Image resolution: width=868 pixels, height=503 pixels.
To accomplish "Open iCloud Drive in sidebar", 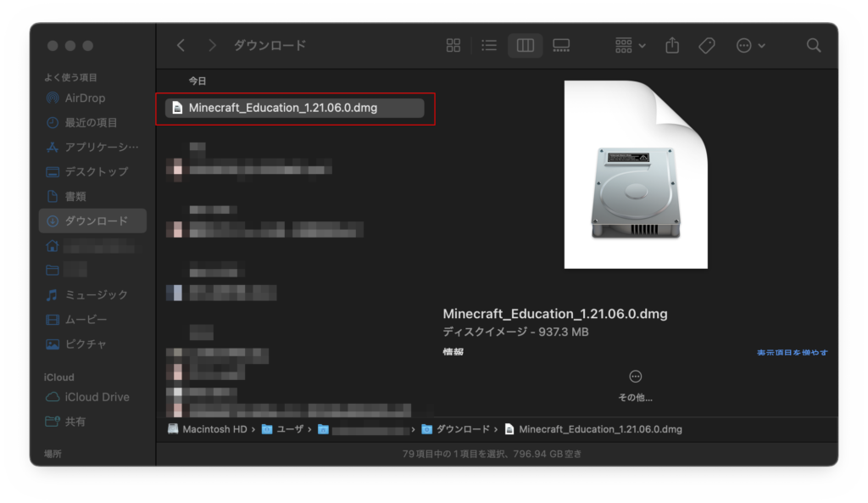I will pyautogui.click(x=97, y=397).
